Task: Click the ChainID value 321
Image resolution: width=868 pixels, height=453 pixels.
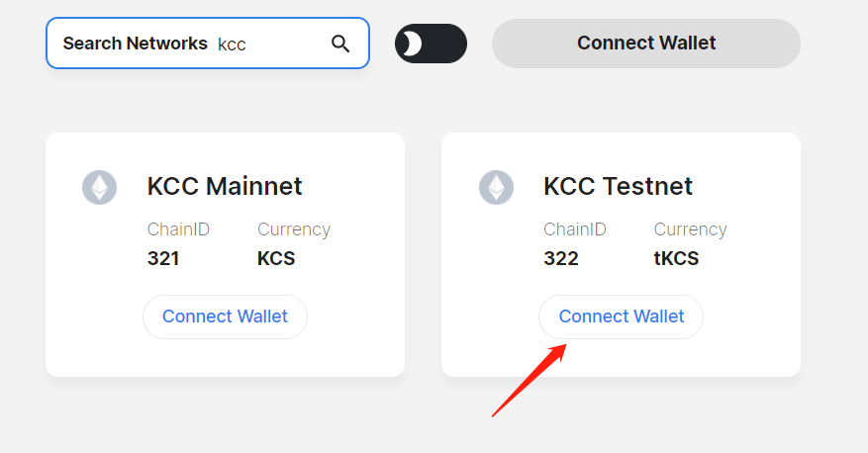Action: (163, 259)
